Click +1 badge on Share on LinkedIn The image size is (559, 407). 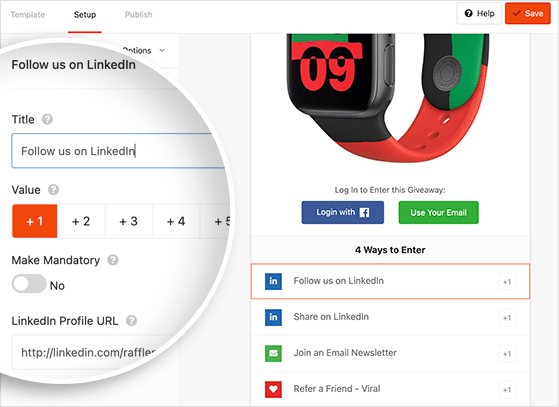pyautogui.click(x=507, y=318)
